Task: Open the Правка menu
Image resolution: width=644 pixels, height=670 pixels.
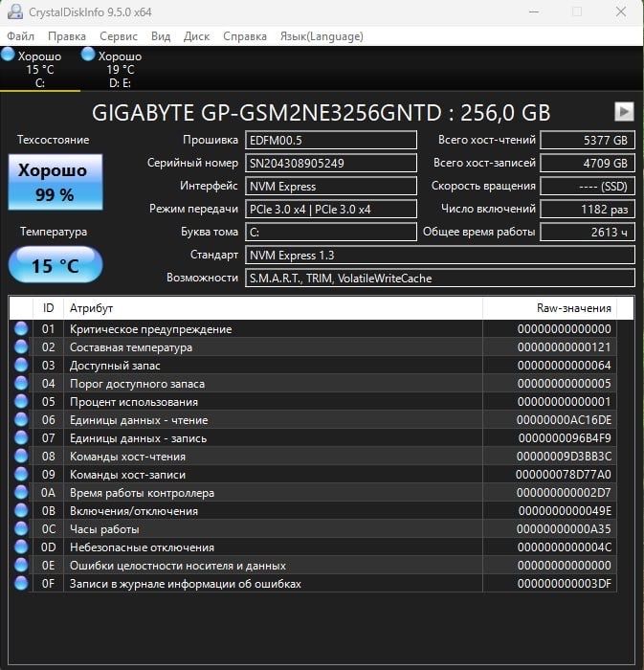Action: 67,36
